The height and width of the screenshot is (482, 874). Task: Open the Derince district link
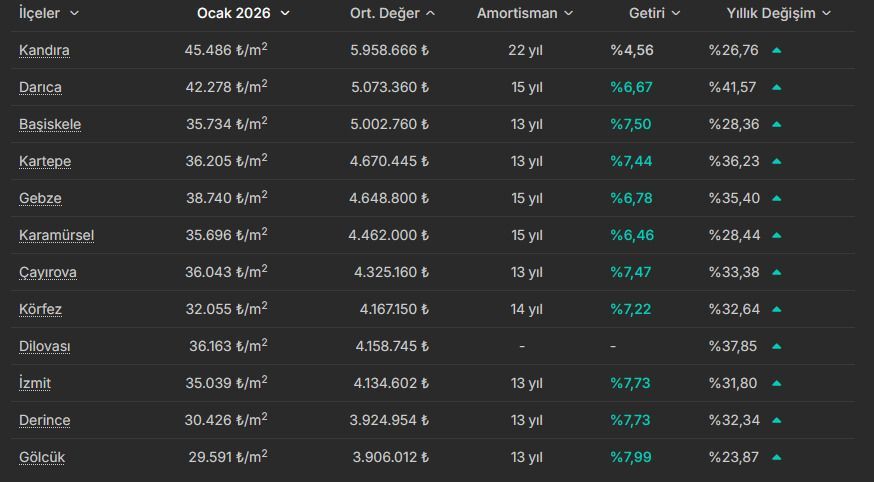point(45,420)
